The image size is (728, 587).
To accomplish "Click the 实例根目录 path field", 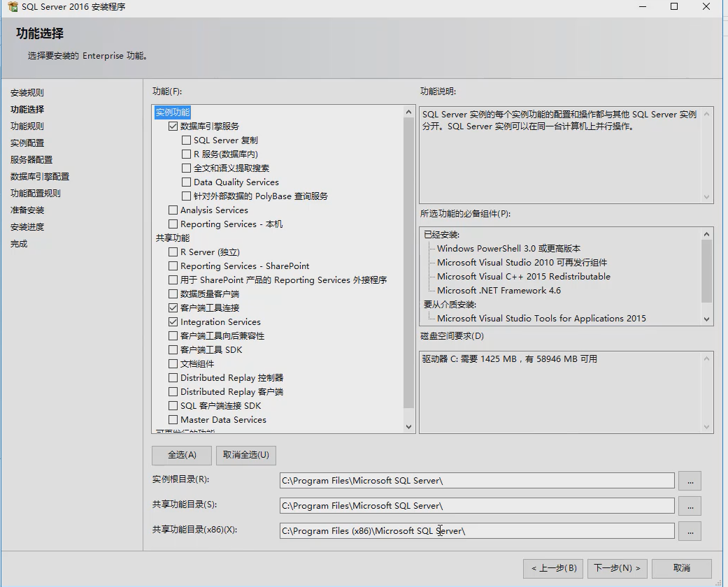I will (477, 481).
